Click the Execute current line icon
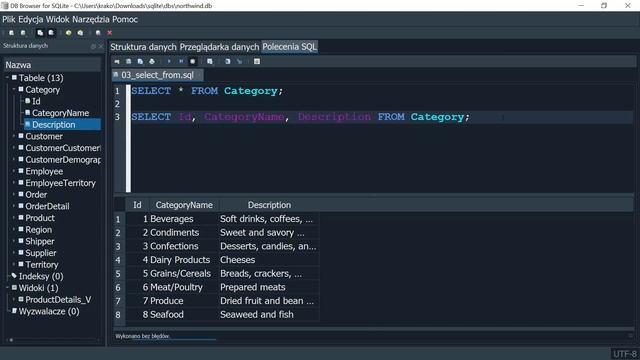Viewport: 640px width, 360px height. tap(181, 62)
